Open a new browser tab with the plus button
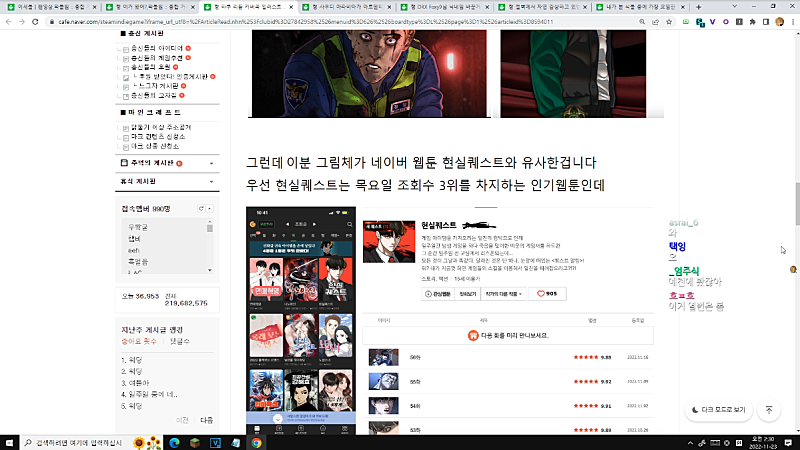800x450 pixels. tap(698, 7)
